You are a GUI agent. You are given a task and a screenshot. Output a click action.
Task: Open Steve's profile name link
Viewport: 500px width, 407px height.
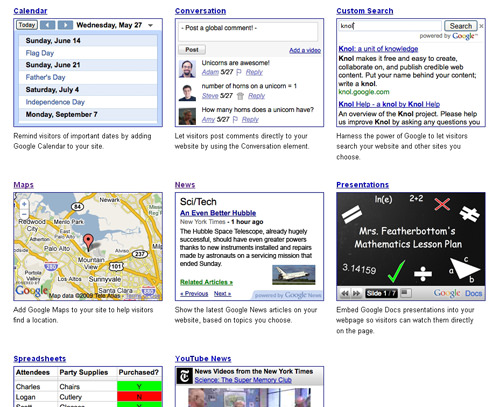pos(210,96)
